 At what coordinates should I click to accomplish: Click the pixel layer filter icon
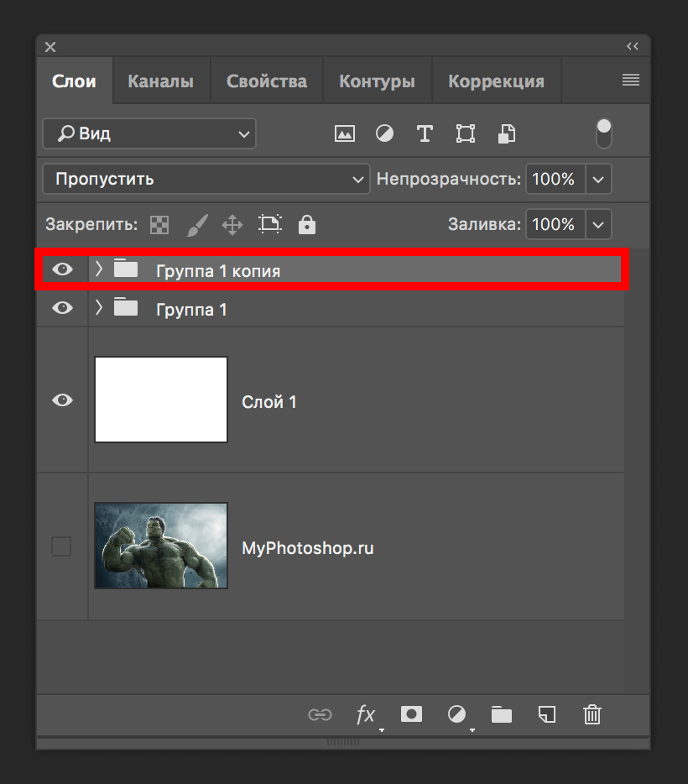click(x=344, y=133)
